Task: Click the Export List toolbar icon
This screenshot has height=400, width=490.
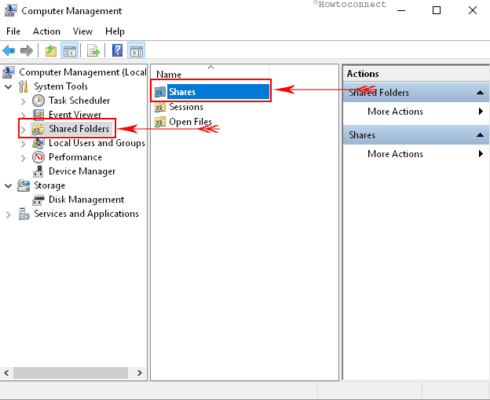Action: 93,51
